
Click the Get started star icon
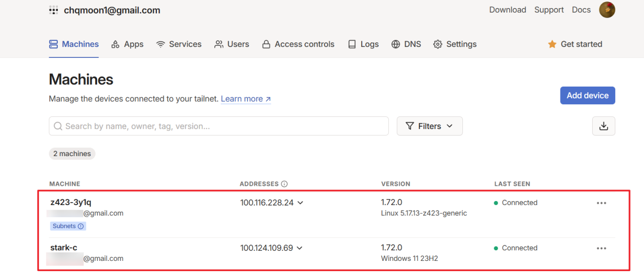pos(552,44)
